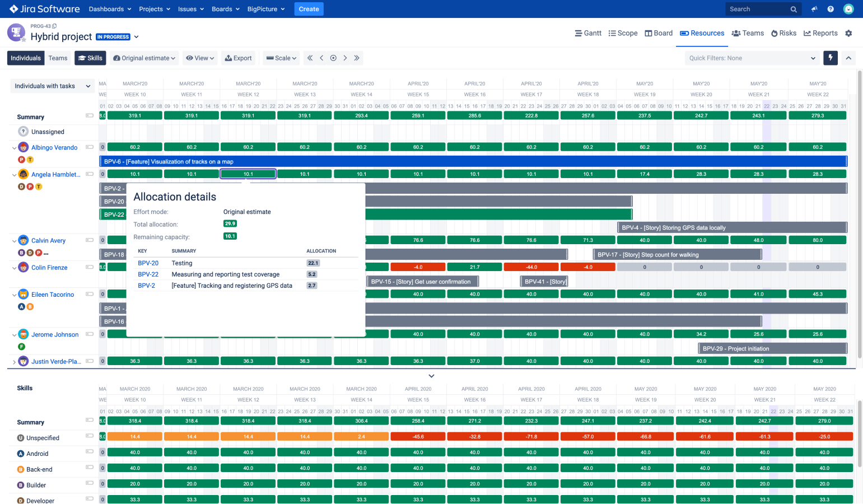Toggle the capacity icon for the Android skill
Viewport: 863px width, 504px height.
(90, 451)
